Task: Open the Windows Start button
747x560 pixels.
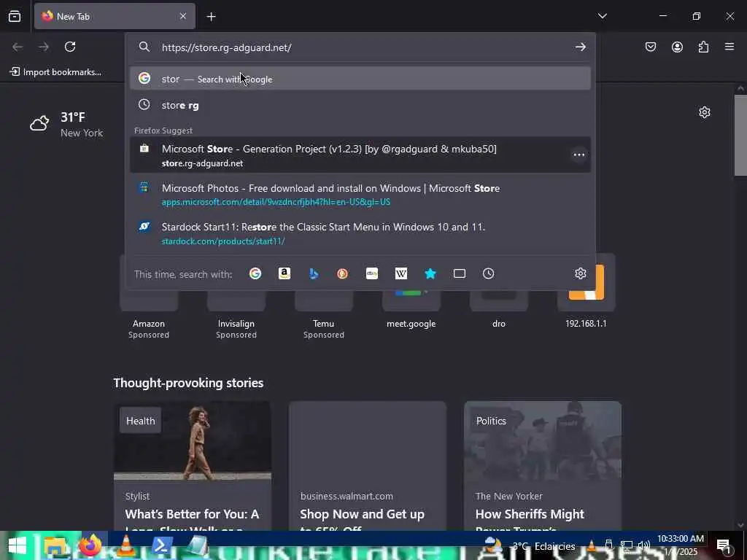Action: [x=18, y=545]
